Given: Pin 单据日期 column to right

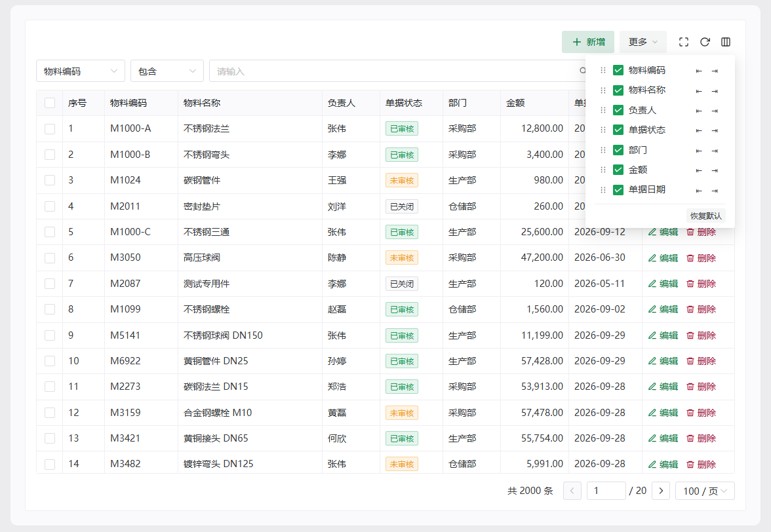Looking at the screenshot, I should [x=715, y=191].
